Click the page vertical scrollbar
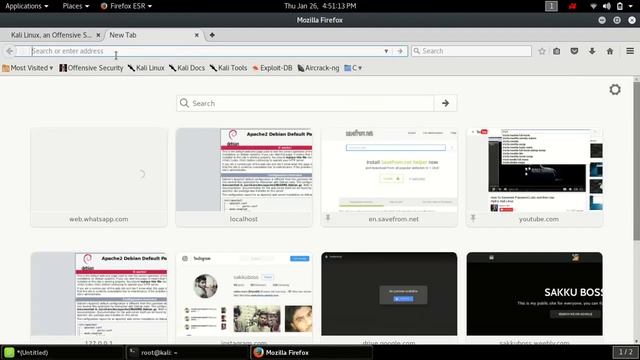 pyautogui.click(x=636, y=161)
